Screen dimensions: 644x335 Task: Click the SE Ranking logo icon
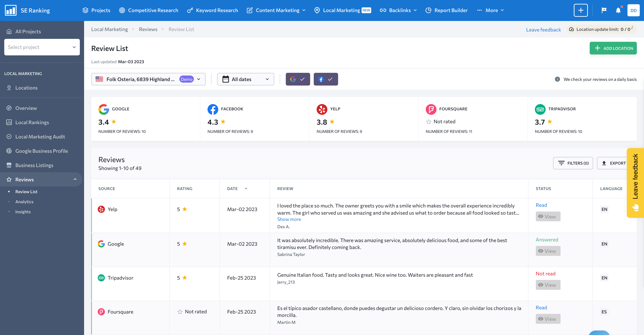tap(11, 10)
